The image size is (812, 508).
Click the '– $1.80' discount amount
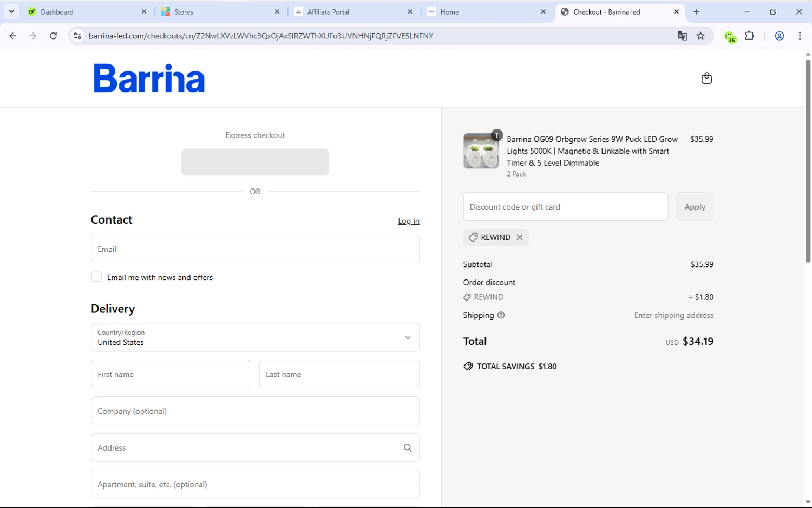(701, 297)
